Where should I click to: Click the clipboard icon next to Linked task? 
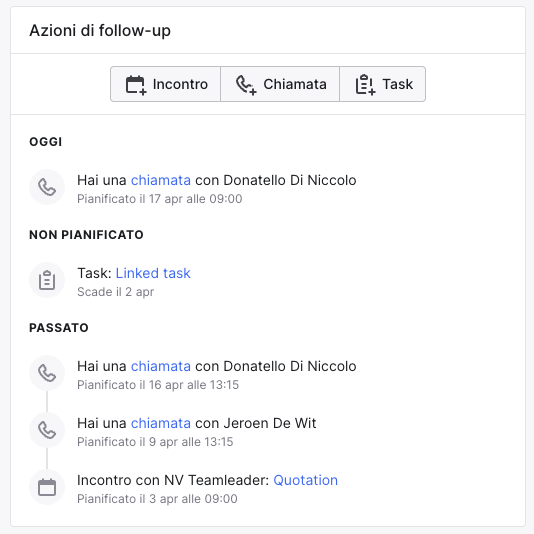pyautogui.click(x=47, y=280)
